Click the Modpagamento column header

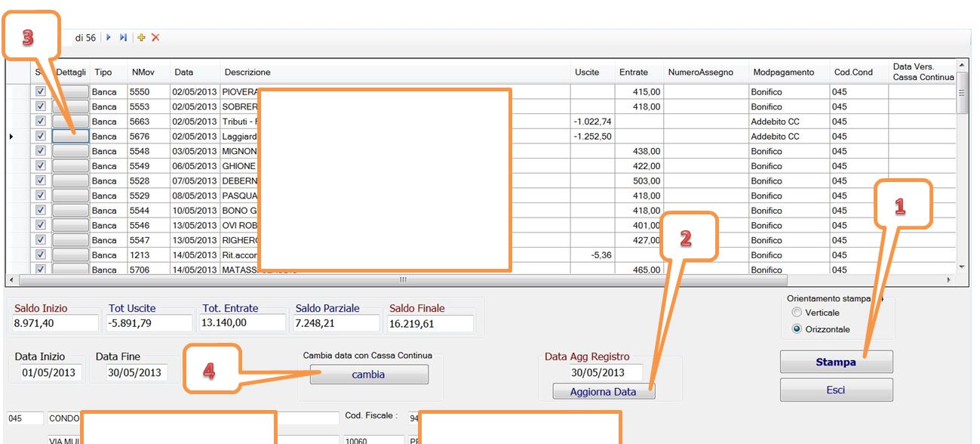[783, 72]
